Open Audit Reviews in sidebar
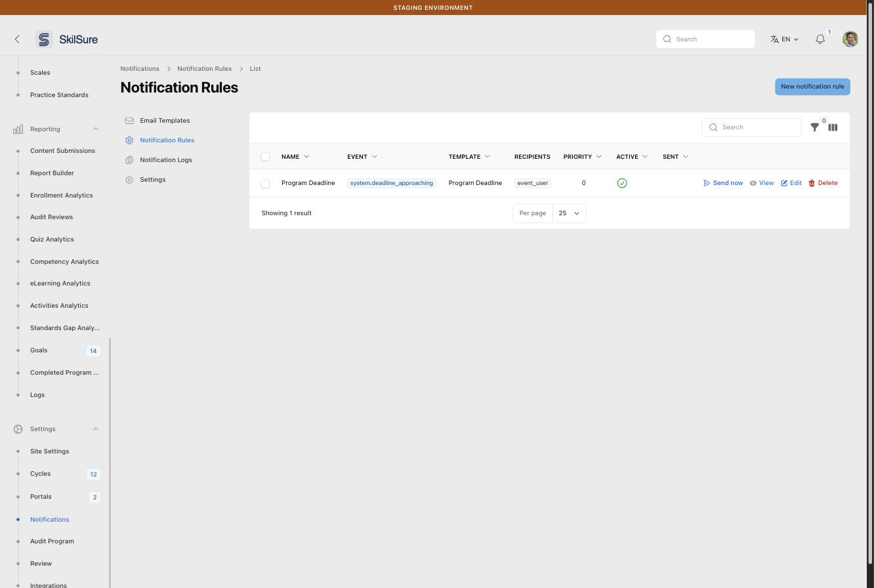 click(x=51, y=217)
